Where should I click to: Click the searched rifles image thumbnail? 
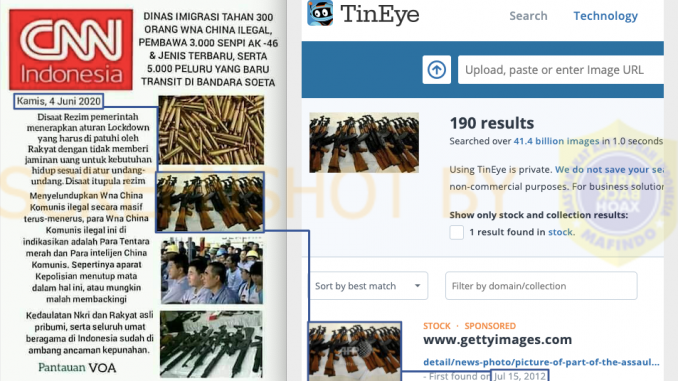click(364, 143)
